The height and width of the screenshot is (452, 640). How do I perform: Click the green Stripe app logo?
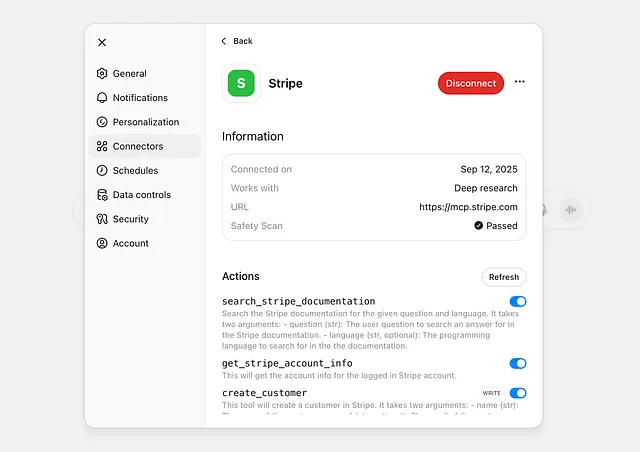pos(241,84)
